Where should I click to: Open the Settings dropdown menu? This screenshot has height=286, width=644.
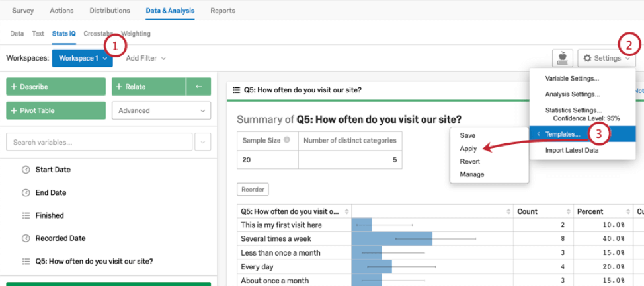click(606, 58)
